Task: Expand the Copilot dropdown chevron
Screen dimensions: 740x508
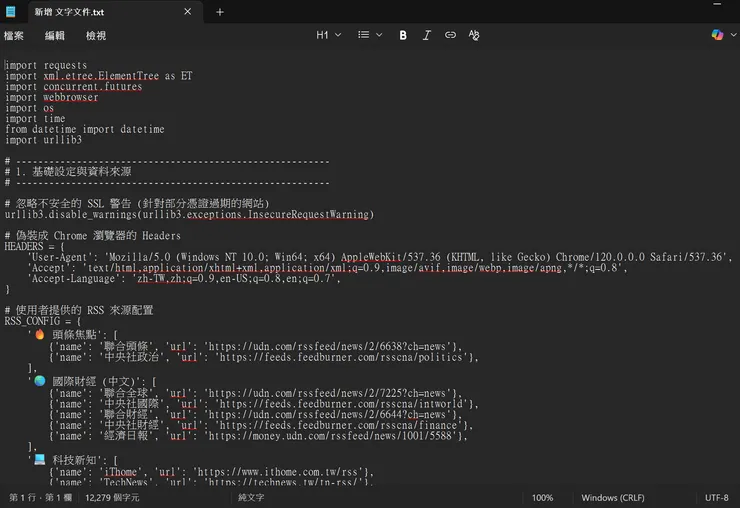Action: (733, 34)
